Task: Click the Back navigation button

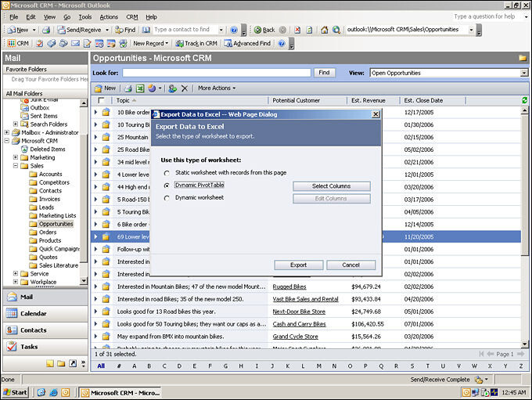Action: (x=264, y=30)
